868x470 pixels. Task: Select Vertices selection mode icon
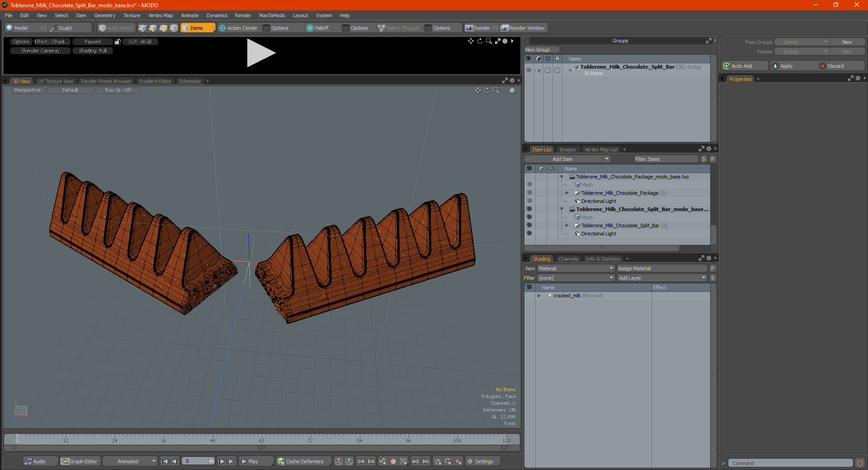[x=142, y=28]
